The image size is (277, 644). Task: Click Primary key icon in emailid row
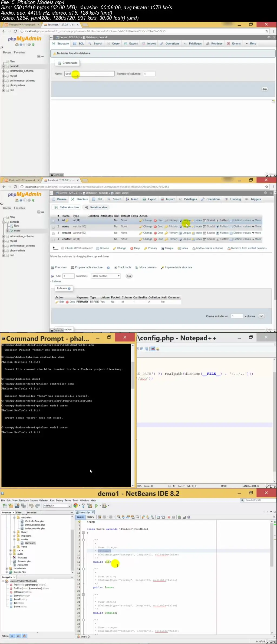166,233
